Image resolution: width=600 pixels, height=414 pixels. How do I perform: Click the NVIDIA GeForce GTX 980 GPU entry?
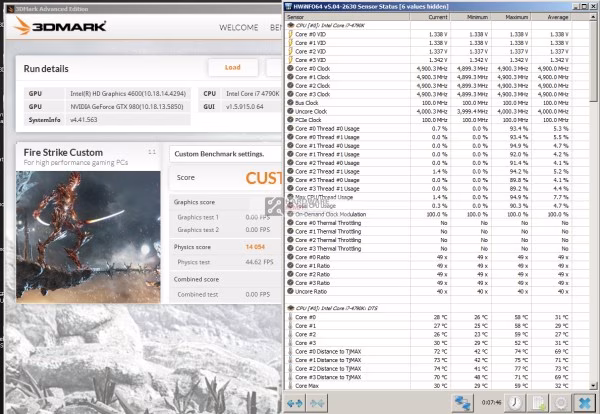(x=127, y=106)
